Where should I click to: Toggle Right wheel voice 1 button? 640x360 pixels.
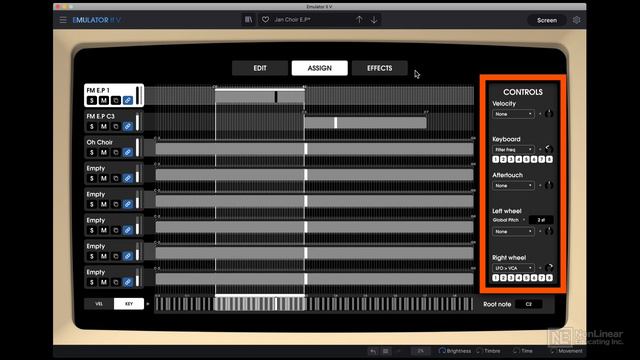click(x=496, y=278)
